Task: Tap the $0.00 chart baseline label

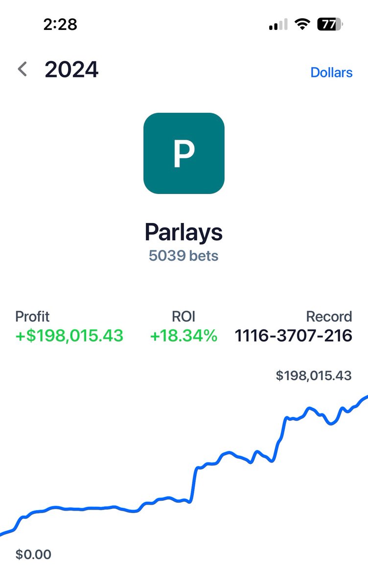Action: click(33, 555)
